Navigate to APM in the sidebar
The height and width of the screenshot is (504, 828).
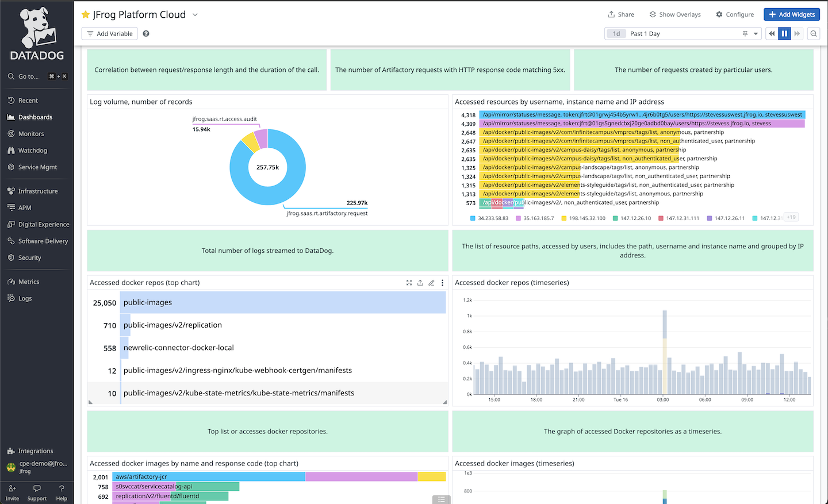(x=24, y=207)
